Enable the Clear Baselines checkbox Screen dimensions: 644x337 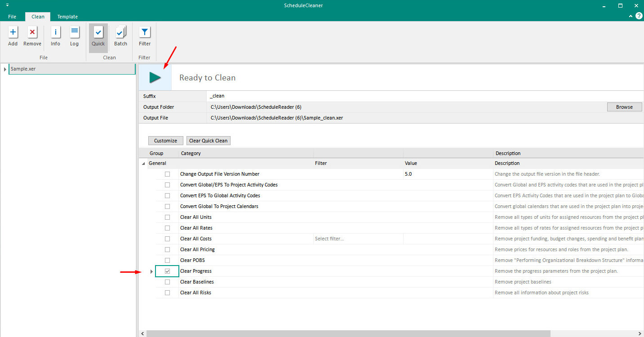pyautogui.click(x=167, y=282)
